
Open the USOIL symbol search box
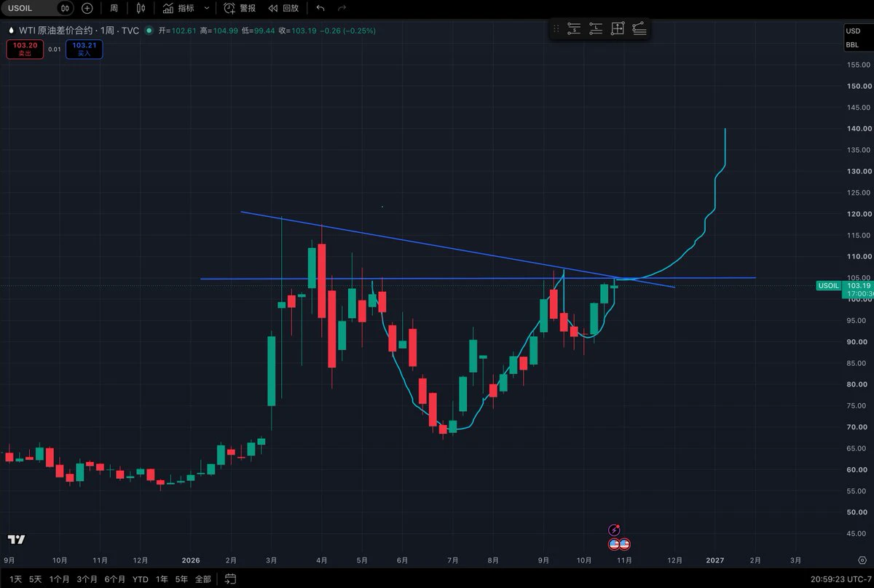click(29, 8)
